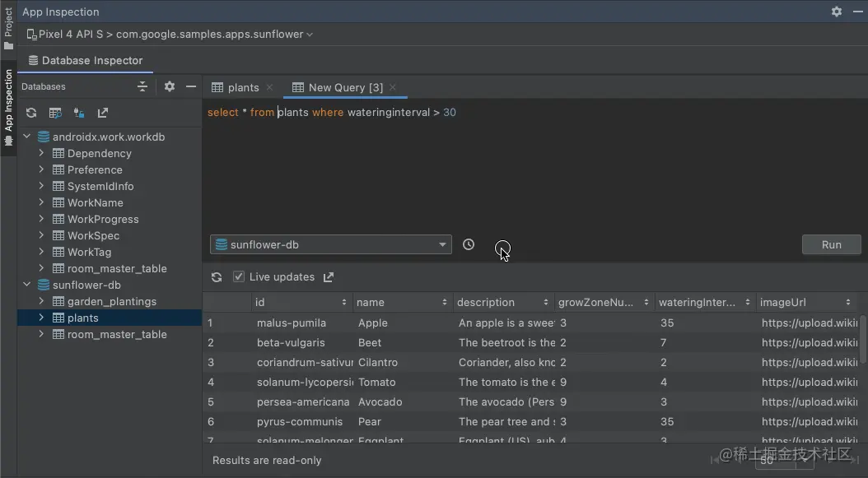Click the Run query button
Viewport: 868px width, 478px height.
click(832, 244)
